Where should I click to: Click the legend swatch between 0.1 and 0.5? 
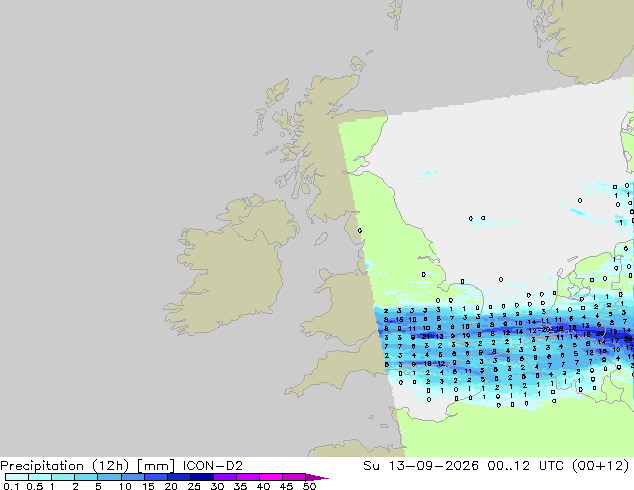(17, 477)
